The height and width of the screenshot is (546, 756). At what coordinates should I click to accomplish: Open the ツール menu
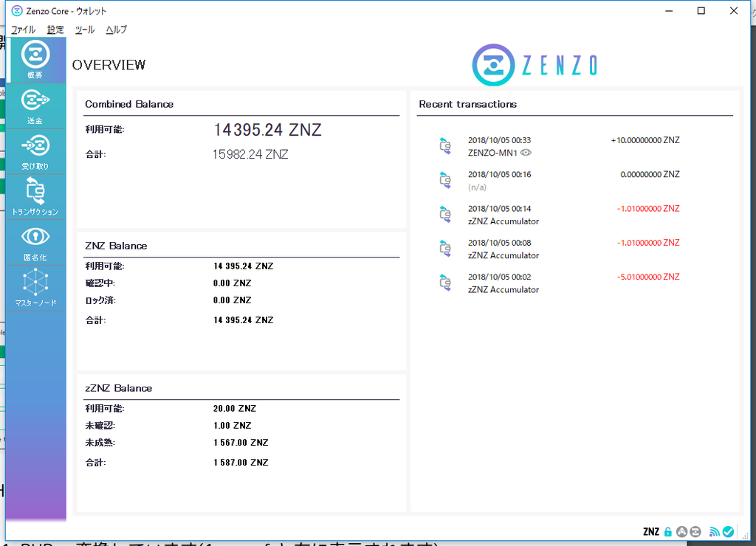tap(84, 30)
